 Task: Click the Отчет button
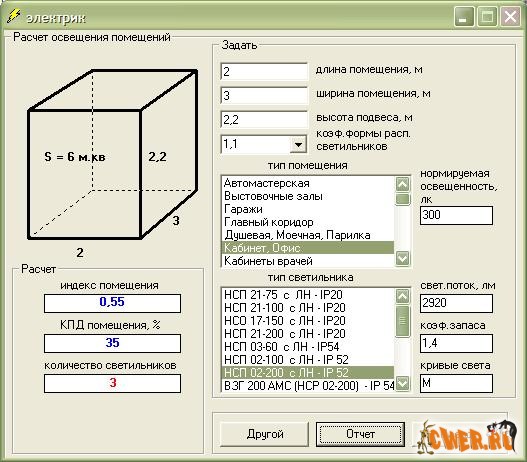(360, 434)
